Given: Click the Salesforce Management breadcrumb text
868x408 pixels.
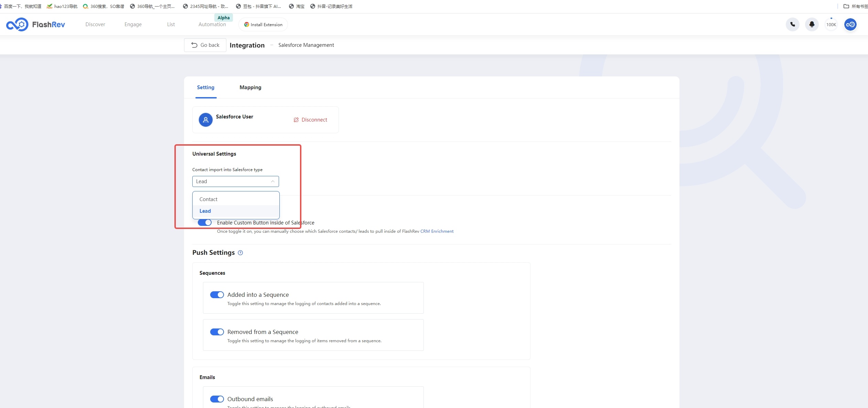Looking at the screenshot, I should 306,45.
